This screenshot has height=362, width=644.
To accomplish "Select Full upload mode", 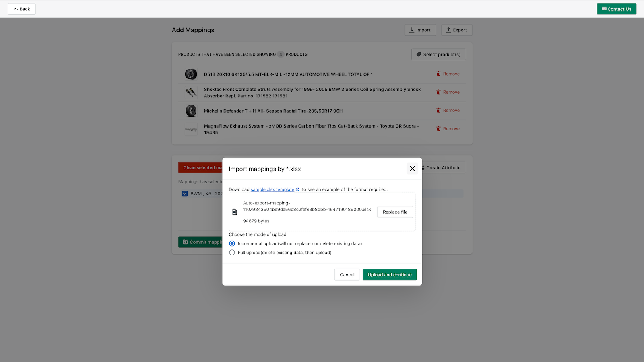I will (232, 252).
